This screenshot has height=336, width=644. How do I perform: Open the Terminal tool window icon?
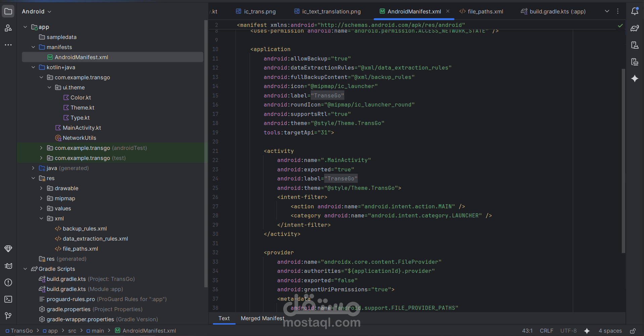click(8, 299)
